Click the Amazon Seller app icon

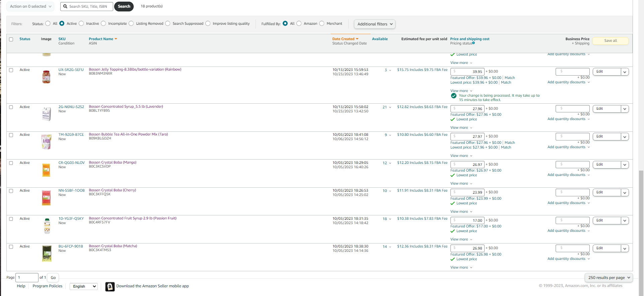110,287
